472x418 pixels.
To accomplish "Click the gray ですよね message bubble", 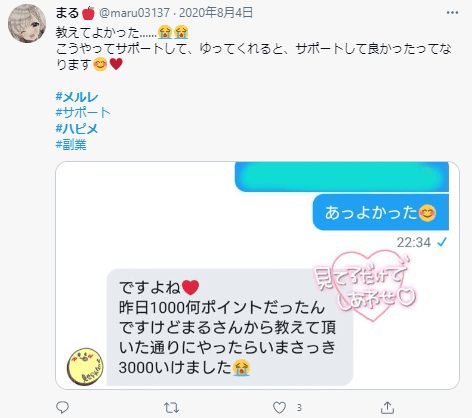I will 230,327.
